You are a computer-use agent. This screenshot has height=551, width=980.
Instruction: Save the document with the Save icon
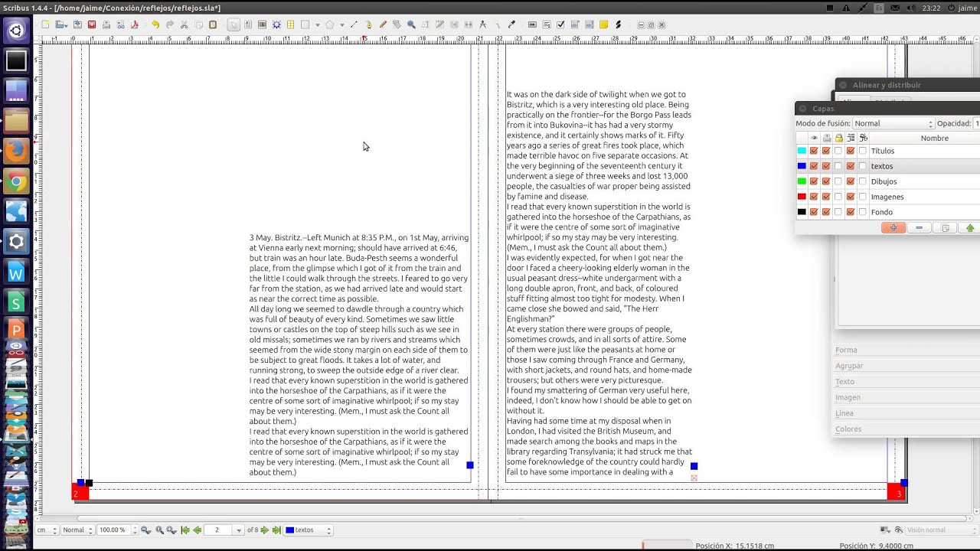coord(77,24)
